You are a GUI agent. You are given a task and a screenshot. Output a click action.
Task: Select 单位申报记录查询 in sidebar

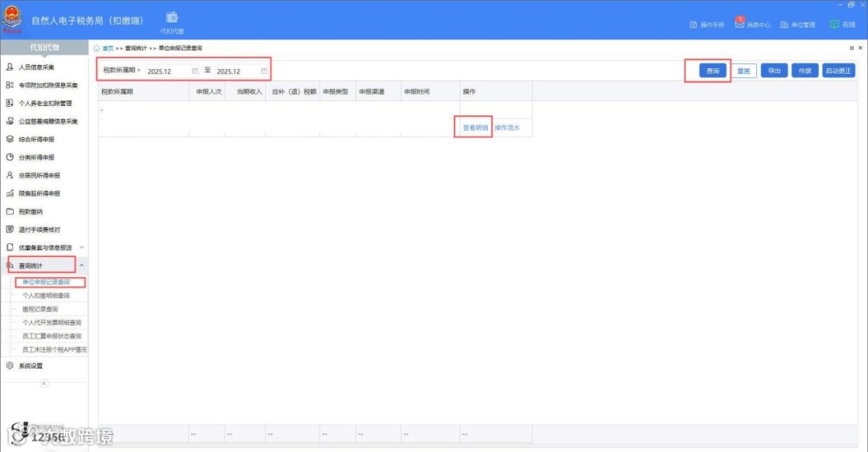pos(46,282)
